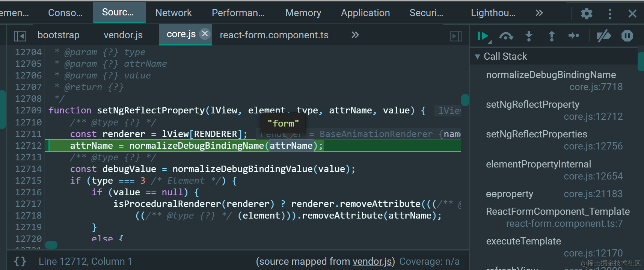Open the Lighthouse panel tab
The height and width of the screenshot is (270, 644).
pos(493,13)
